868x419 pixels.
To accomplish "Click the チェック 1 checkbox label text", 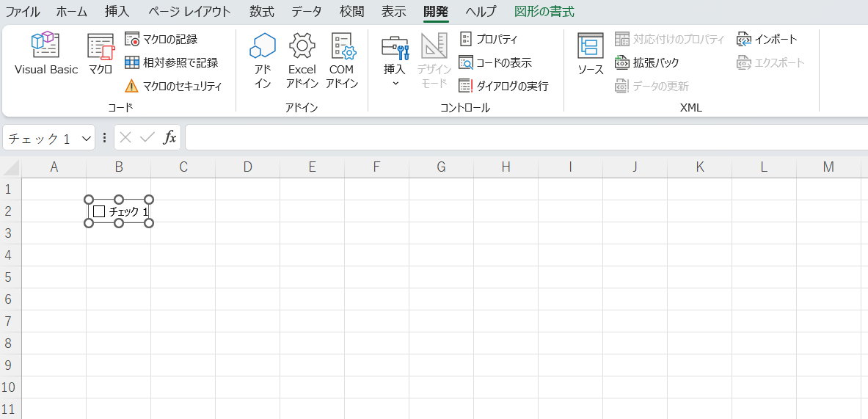I will (129, 211).
